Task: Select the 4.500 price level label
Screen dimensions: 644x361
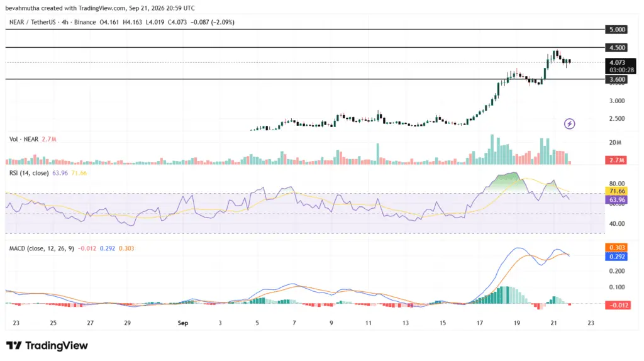Action: coord(617,48)
